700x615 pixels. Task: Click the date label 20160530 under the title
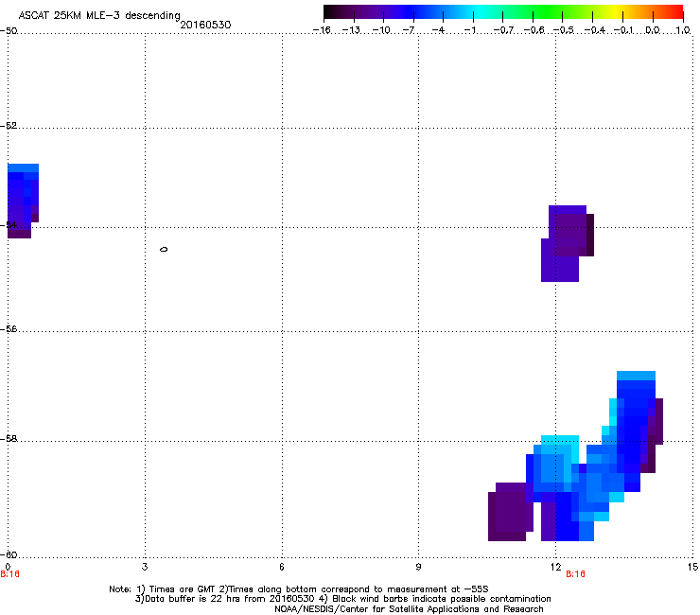coord(205,25)
